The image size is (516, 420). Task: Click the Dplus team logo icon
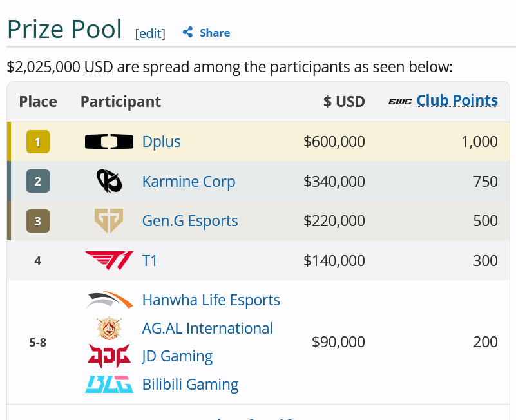pyautogui.click(x=109, y=142)
